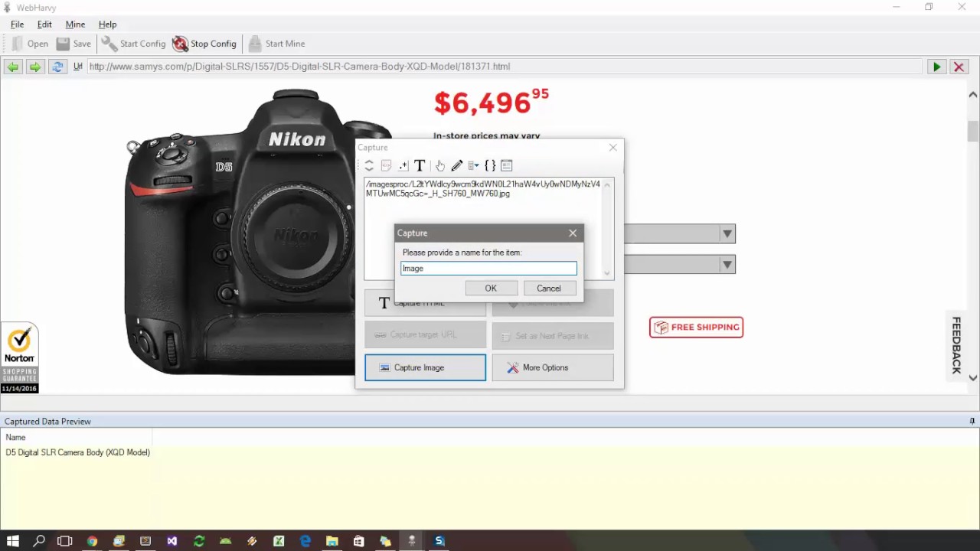Open the File menu
This screenshot has height=551, width=980.
(17, 24)
